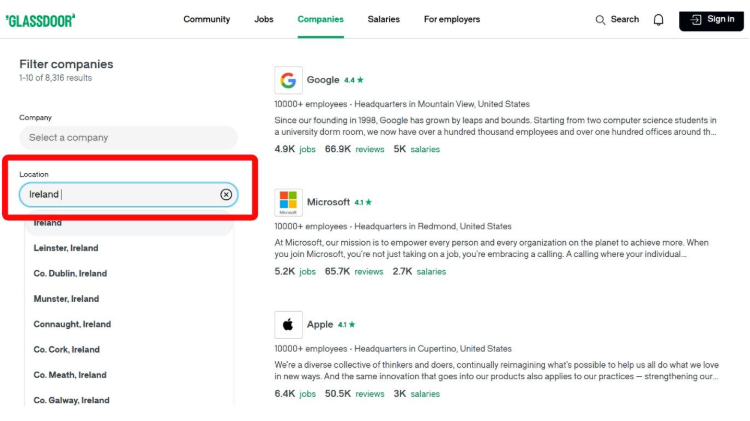Focus the Select a company field
This screenshot has width=750, height=421.
pos(128,138)
